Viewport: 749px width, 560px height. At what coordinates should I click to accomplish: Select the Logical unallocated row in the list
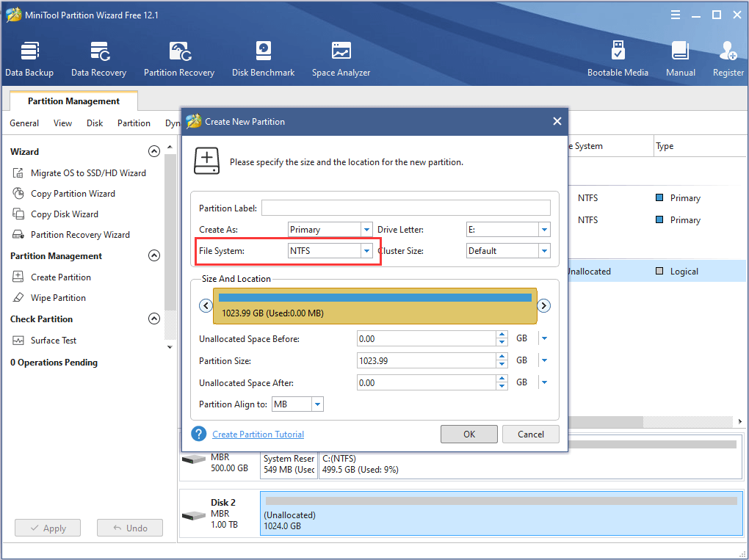click(656, 271)
